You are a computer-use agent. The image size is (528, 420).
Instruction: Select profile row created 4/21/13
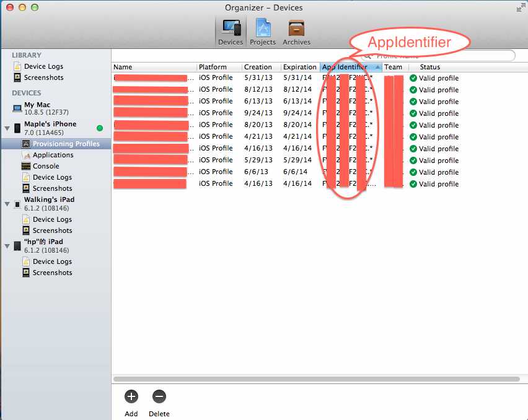coord(319,137)
